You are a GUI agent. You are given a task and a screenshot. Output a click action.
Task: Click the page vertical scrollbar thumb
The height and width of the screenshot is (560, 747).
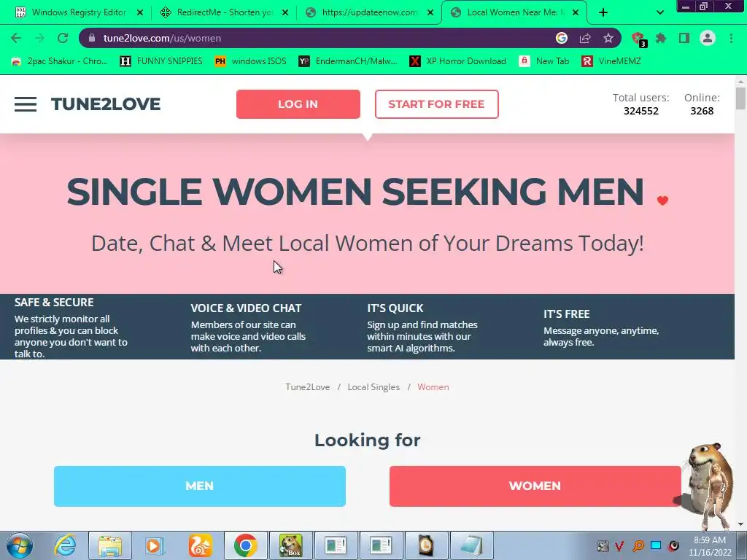coord(740,98)
